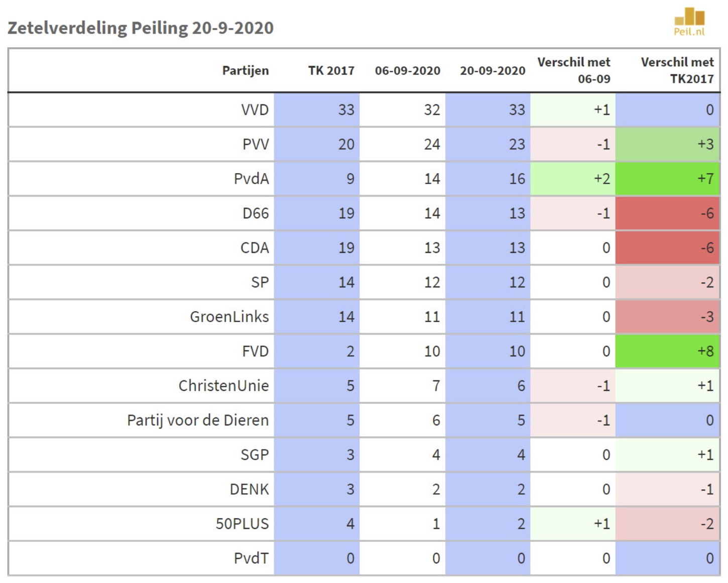Image resolution: width=728 pixels, height=583 pixels.
Task: Click the Peil.nl bar chart logo
Action: click(x=689, y=21)
